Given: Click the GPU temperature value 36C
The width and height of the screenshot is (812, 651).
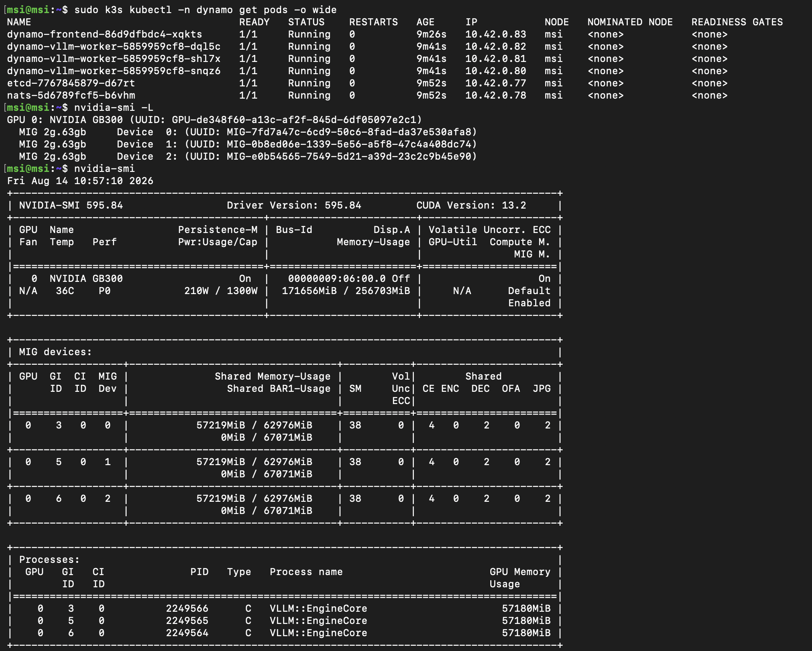Looking at the screenshot, I should [65, 291].
